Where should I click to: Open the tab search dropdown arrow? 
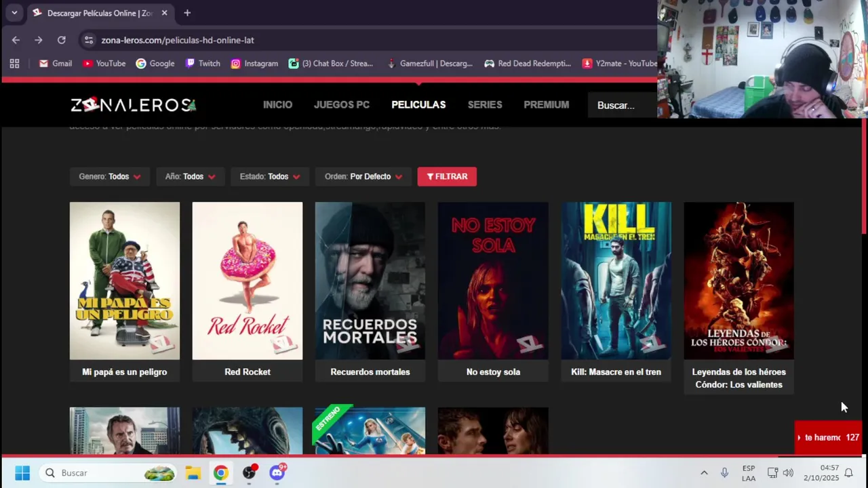click(x=14, y=13)
